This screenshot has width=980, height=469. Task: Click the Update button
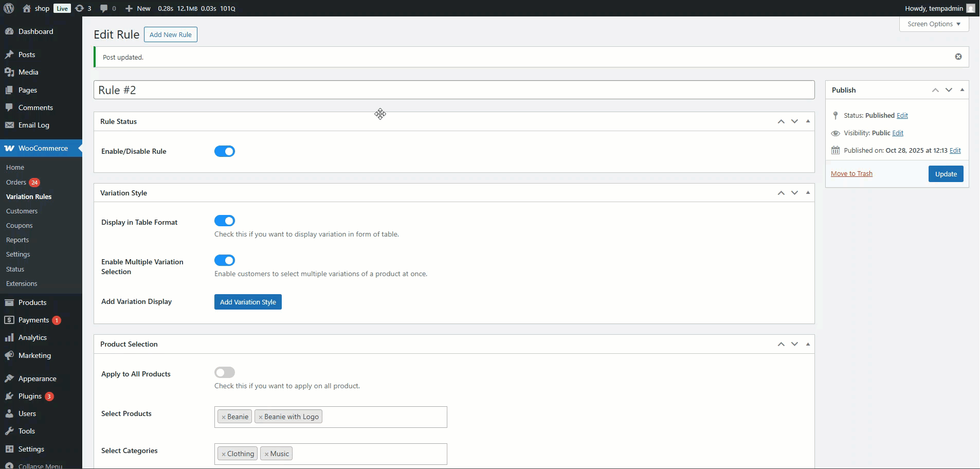click(946, 174)
